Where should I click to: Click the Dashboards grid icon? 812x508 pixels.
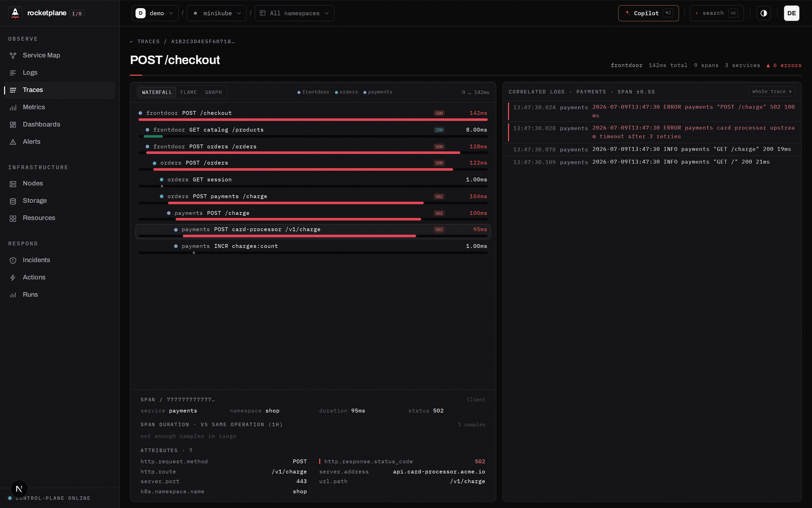(x=13, y=125)
